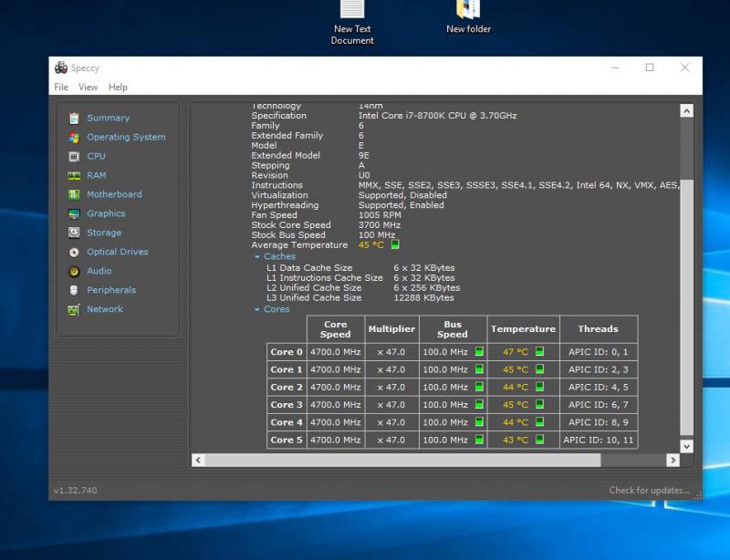Select the Operating System sidebar icon
Screen dimensions: 730x560
click(x=74, y=138)
